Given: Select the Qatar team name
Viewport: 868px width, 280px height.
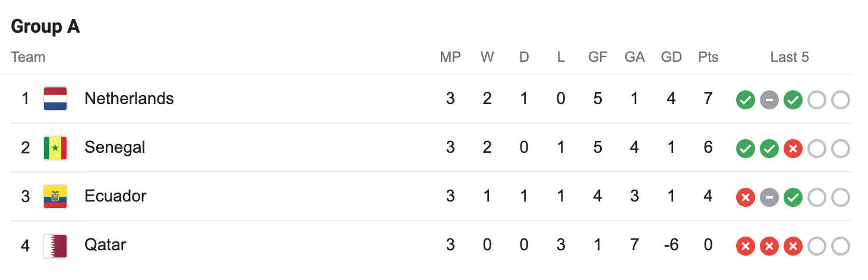Looking at the screenshot, I should [105, 245].
